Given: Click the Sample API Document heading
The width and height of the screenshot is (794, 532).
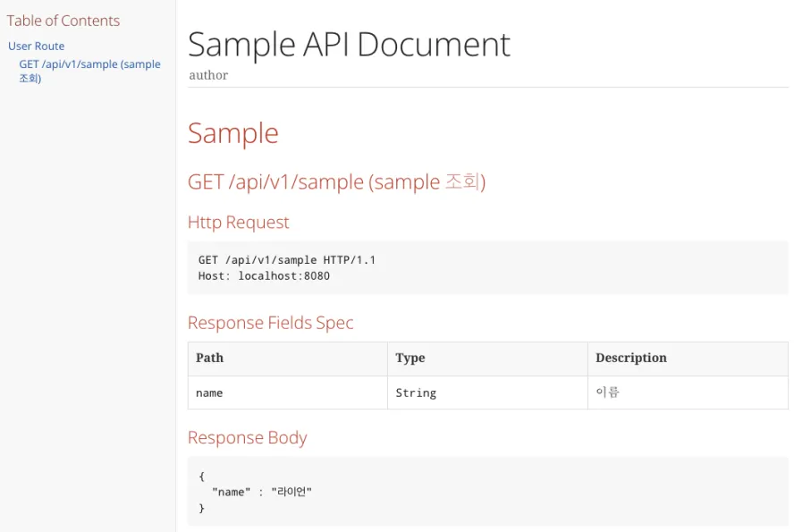Looking at the screenshot, I should tap(349, 45).
